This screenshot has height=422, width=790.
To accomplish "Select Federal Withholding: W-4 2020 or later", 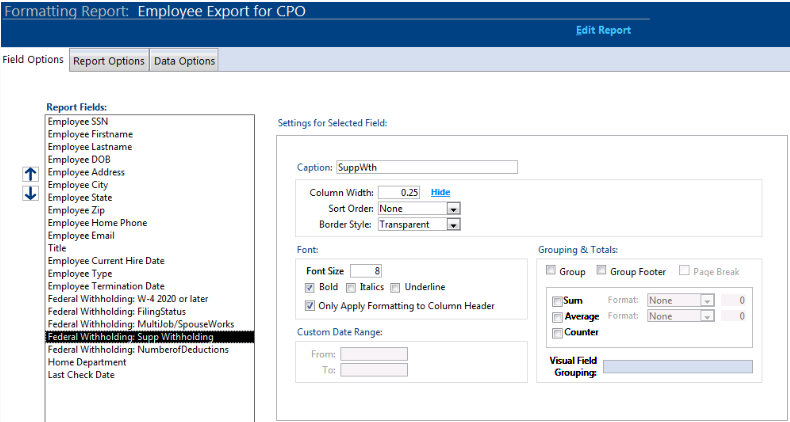I will tap(150, 299).
